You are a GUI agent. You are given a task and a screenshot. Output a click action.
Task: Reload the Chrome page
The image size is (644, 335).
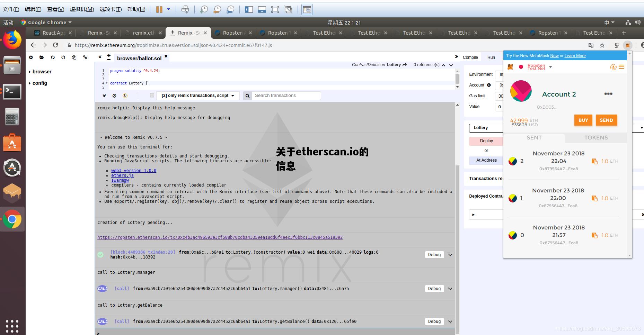tap(55, 45)
